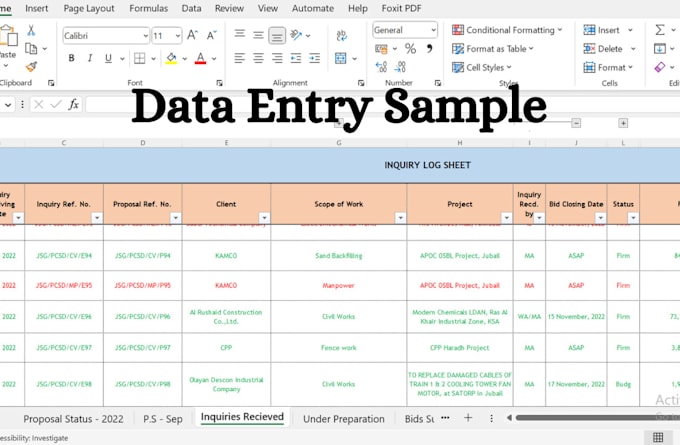Open the Project column filter dropdown
This screenshot has height=445, width=680.
[506, 217]
